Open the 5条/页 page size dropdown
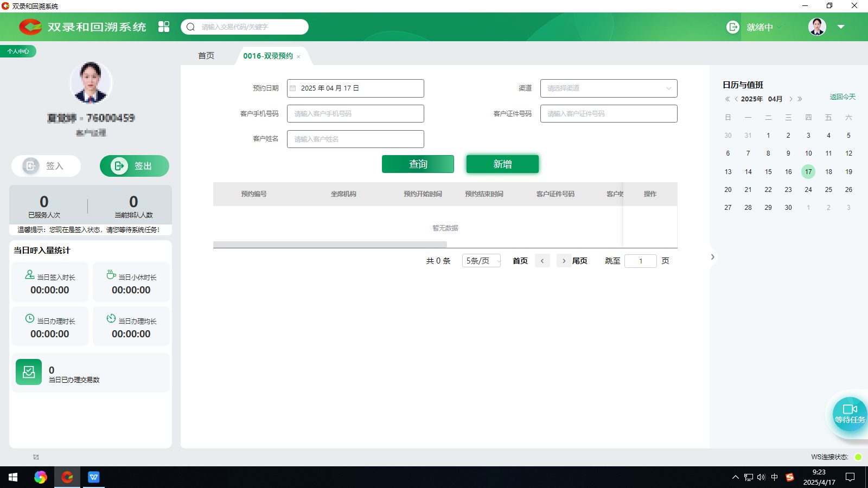The width and height of the screenshot is (868, 488). [x=481, y=261]
